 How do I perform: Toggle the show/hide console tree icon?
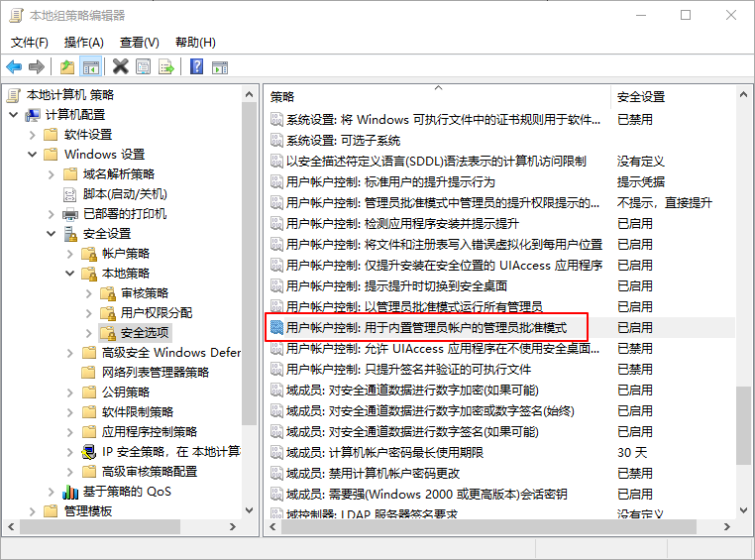pos(91,66)
